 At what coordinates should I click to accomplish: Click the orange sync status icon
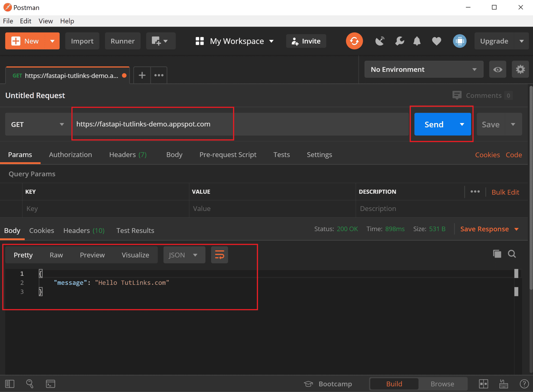[354, 41]
